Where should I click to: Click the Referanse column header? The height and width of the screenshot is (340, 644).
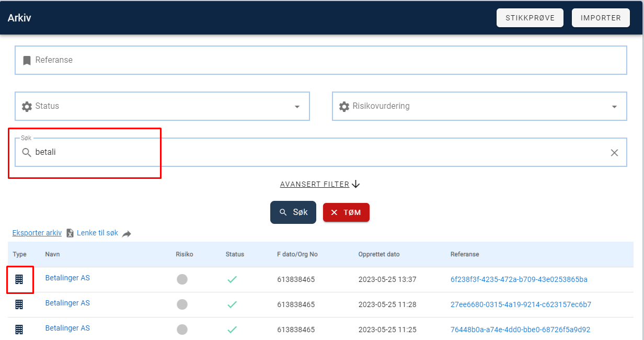pos(465,254)
